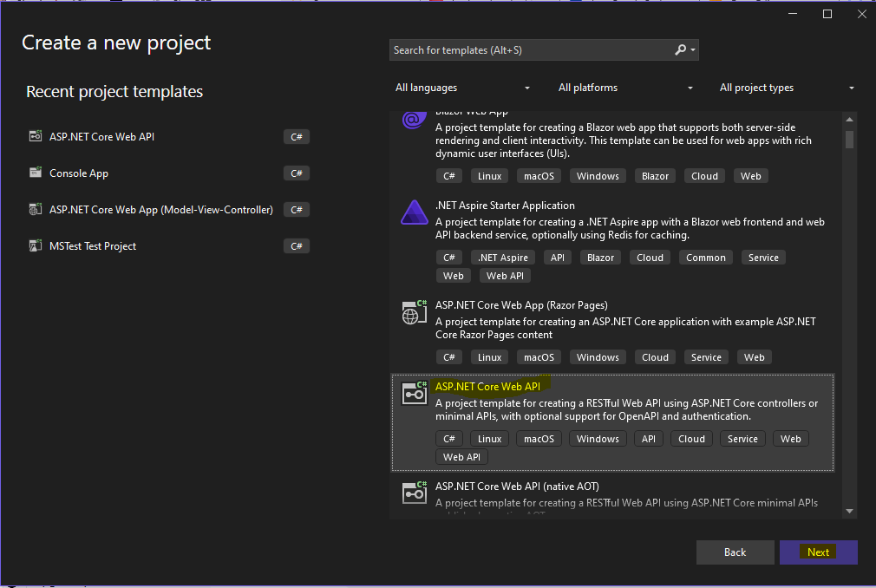Click the MSTest Test Project recent icon

pyautogui.click(x=36, y=245)
